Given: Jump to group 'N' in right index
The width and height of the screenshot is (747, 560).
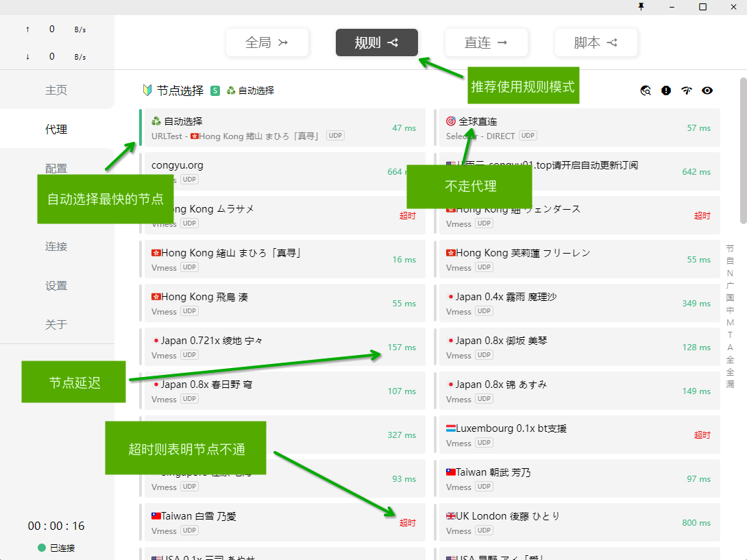Looking at the screenshot, I should coord(730,273).
